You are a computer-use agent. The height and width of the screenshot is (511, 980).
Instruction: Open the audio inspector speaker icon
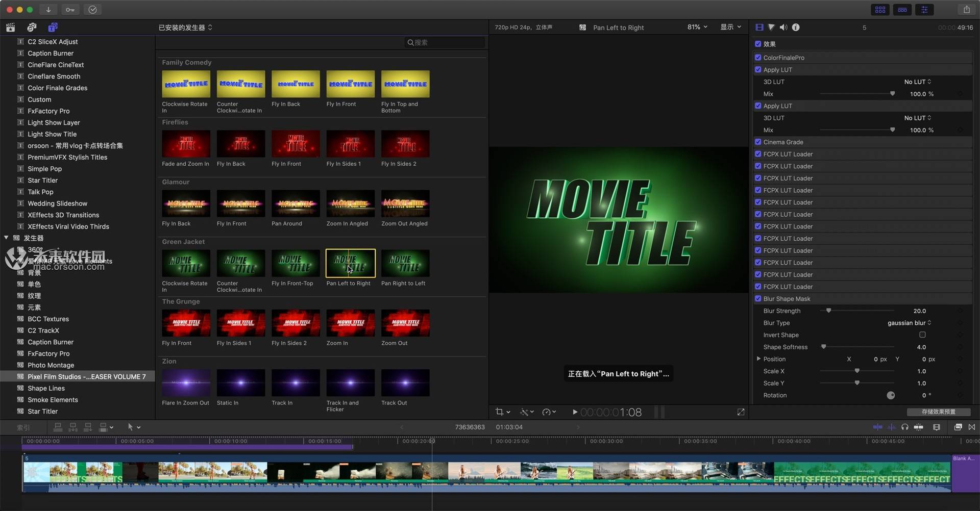pos(783,27)
